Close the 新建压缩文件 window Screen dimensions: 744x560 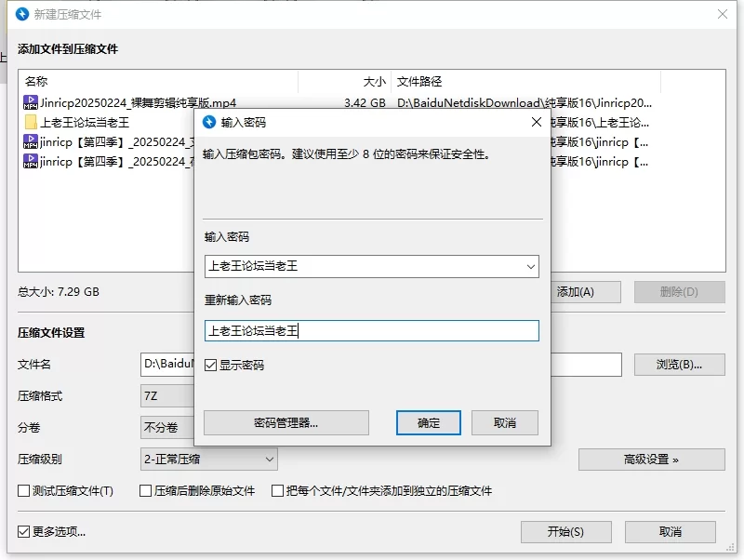[723, 14]
